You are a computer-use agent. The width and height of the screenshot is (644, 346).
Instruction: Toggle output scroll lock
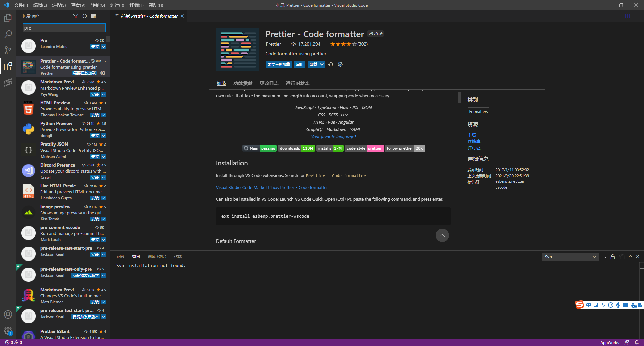coord(613,257)
